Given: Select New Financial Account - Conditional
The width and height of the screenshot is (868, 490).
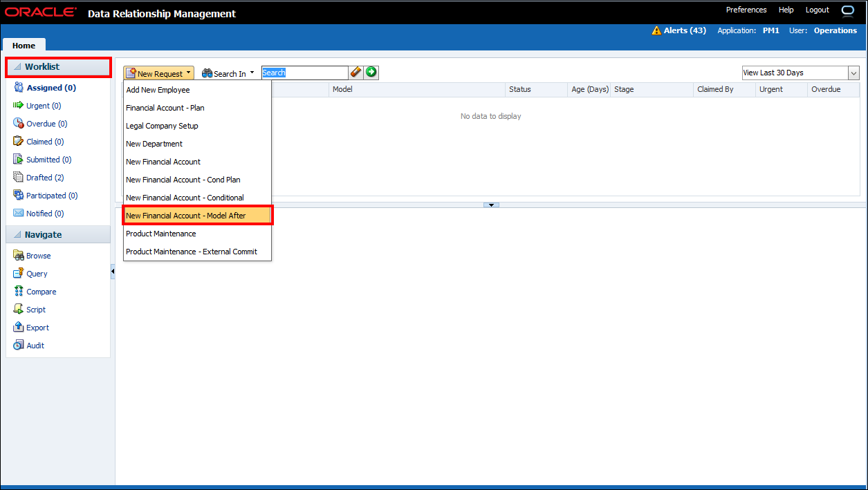Looking at the screenshot, I should pyautogui.click(x=197, y=198).
